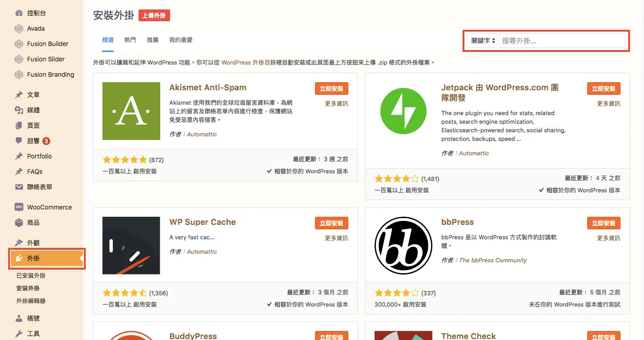644x340 pixels.
Task: Open the WordPress 外掛目錄 link
Action: (249, 62)
